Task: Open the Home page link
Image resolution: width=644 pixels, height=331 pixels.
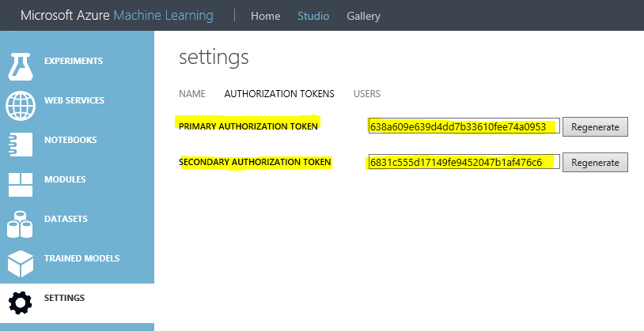Action: click(265, 16)
